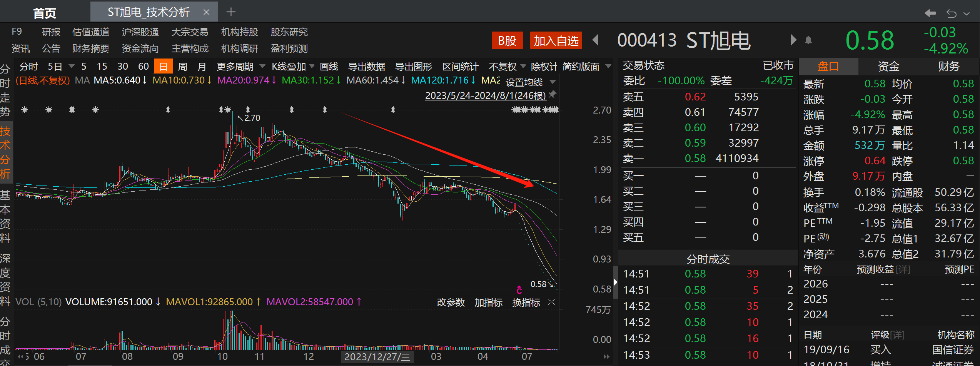
Task: Open the 估值通道 menu item
Action: click(91, 32)
